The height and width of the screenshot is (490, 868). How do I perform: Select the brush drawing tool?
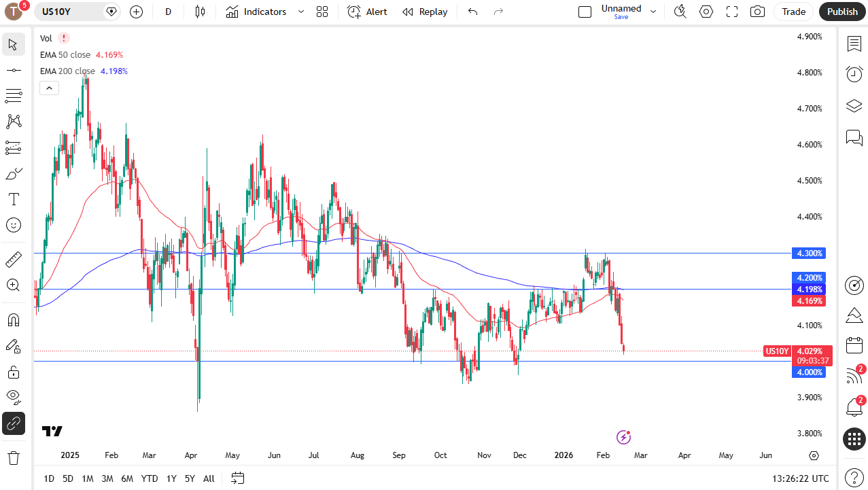pos(14,173)
